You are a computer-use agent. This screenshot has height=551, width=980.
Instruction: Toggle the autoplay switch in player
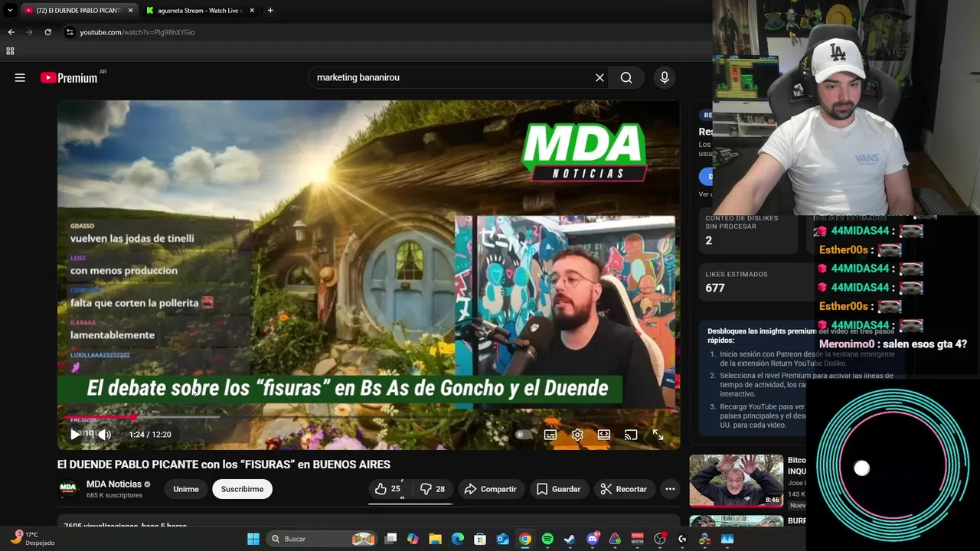point(523,434)
